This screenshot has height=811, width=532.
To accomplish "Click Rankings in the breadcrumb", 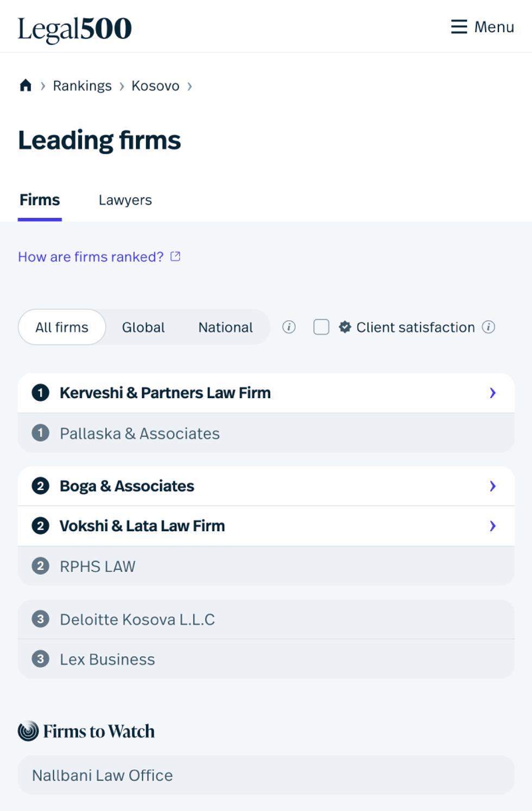I will coord(82,86).
